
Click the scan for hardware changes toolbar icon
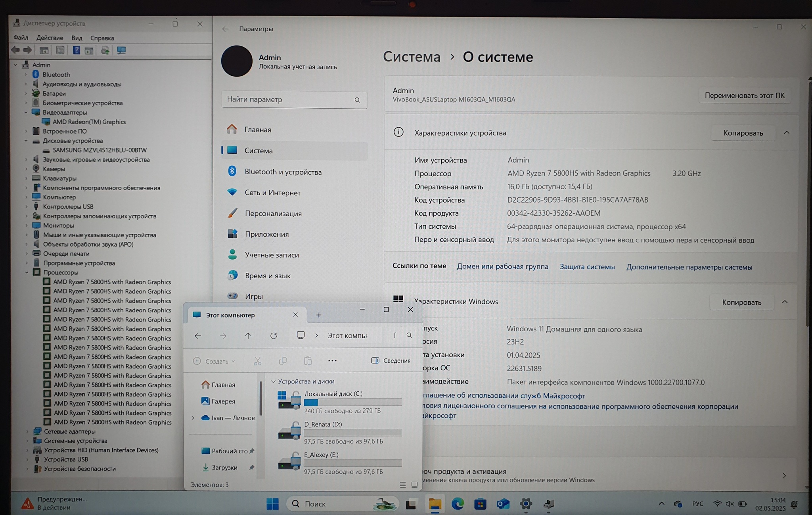click(x=121, y=50)
